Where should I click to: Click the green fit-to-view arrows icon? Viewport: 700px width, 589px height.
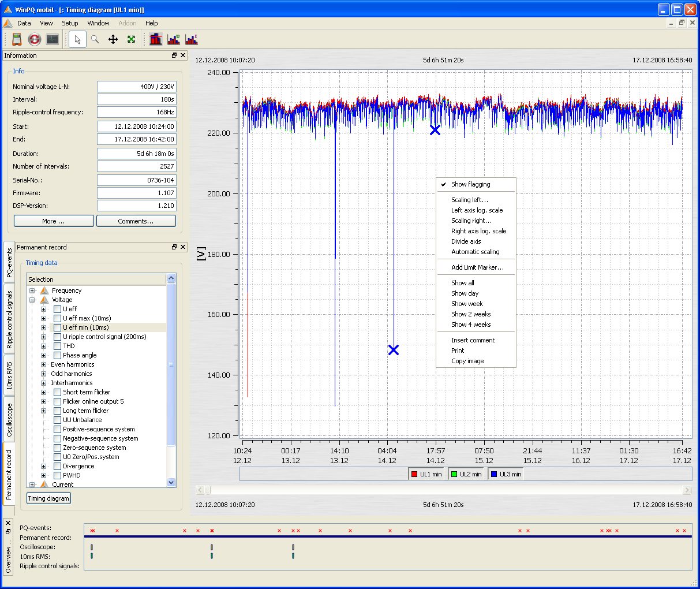(x=131, y=39)
